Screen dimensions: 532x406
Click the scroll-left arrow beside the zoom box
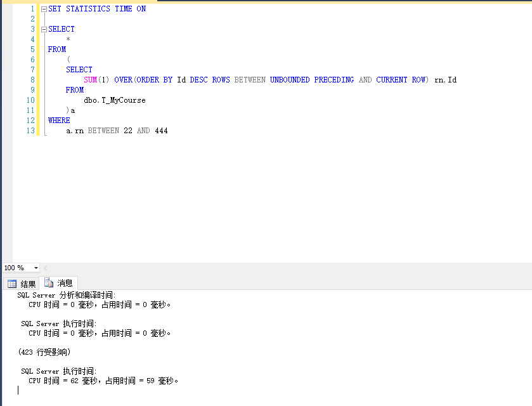coord(45,268)
